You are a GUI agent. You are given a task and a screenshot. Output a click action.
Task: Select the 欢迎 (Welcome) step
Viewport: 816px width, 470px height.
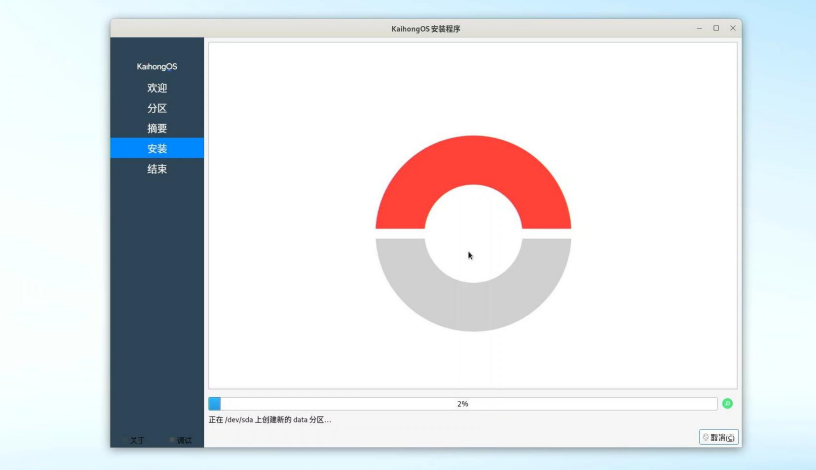(x=157, y=88)
